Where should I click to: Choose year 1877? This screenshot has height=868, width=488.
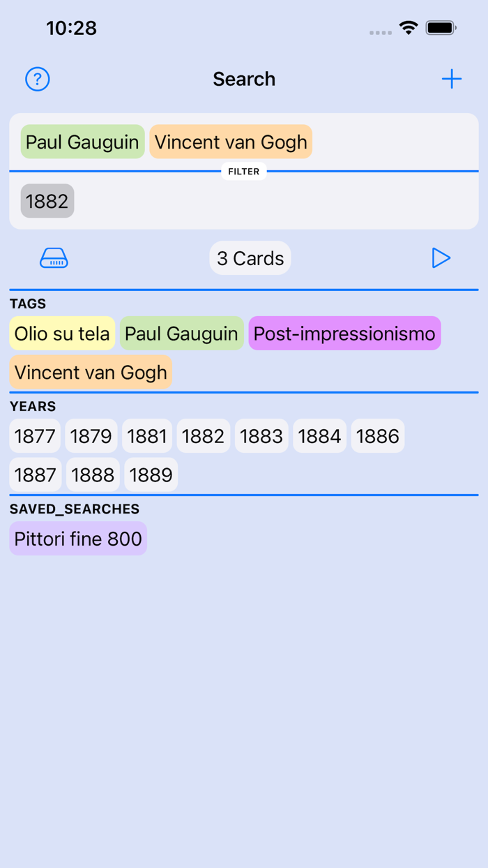click(35, 436)
